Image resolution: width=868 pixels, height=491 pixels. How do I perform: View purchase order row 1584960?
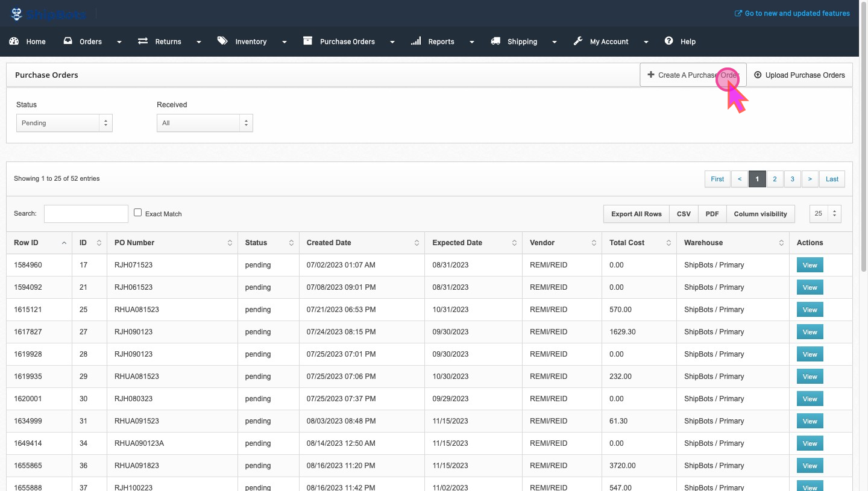[x=810, y=265]
